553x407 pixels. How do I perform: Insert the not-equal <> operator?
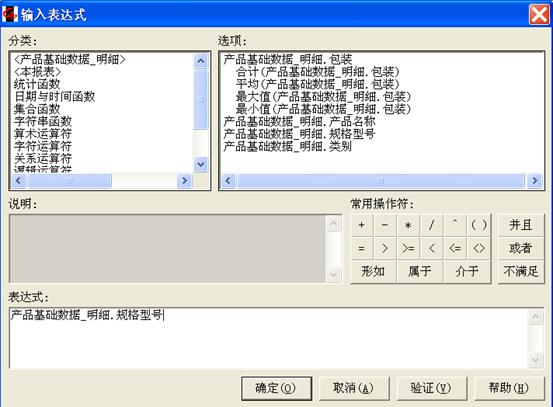click(479, 248)
